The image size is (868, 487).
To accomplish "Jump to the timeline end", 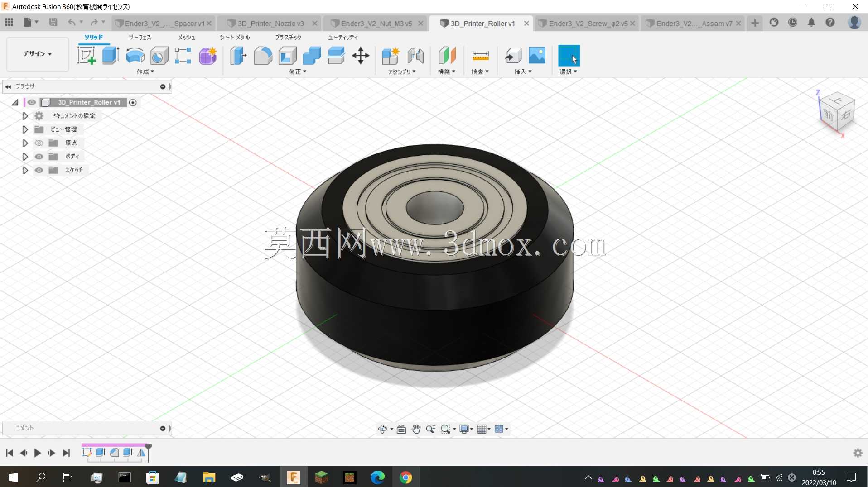I will (66, 453).
